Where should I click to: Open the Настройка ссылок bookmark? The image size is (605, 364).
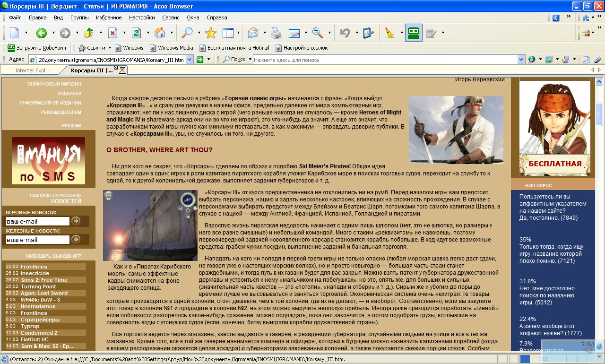302,48
